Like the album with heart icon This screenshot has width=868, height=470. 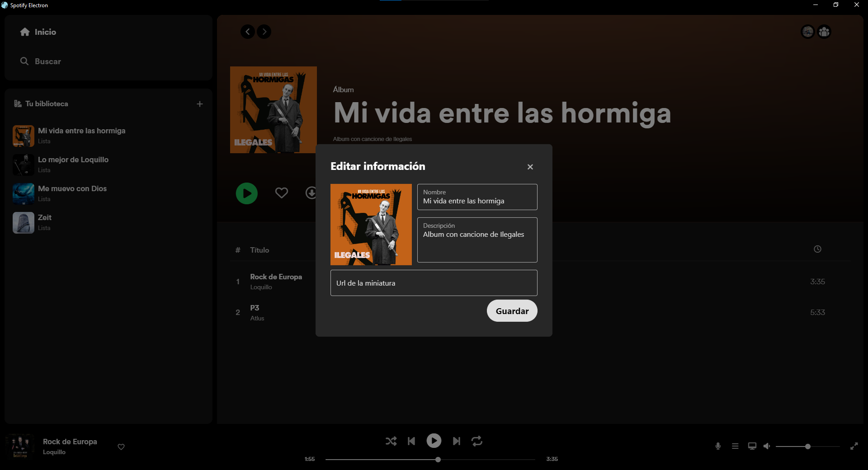282,193
